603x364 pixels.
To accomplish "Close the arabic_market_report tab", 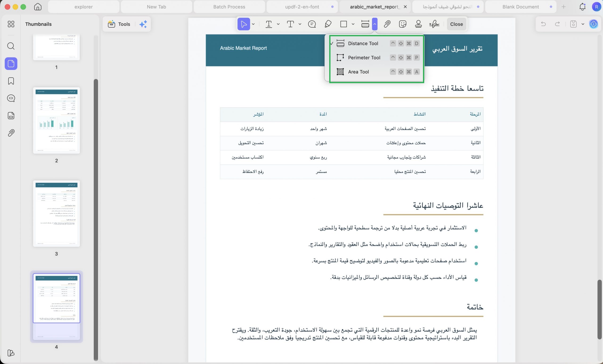I will pyautogui.click(x=405, y=7).
